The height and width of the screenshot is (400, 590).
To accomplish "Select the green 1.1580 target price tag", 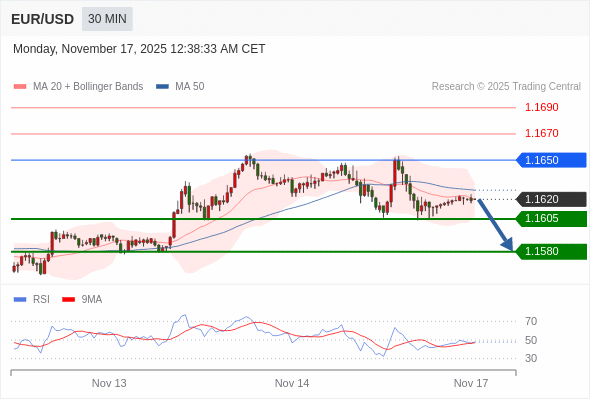I will [552, 251].
